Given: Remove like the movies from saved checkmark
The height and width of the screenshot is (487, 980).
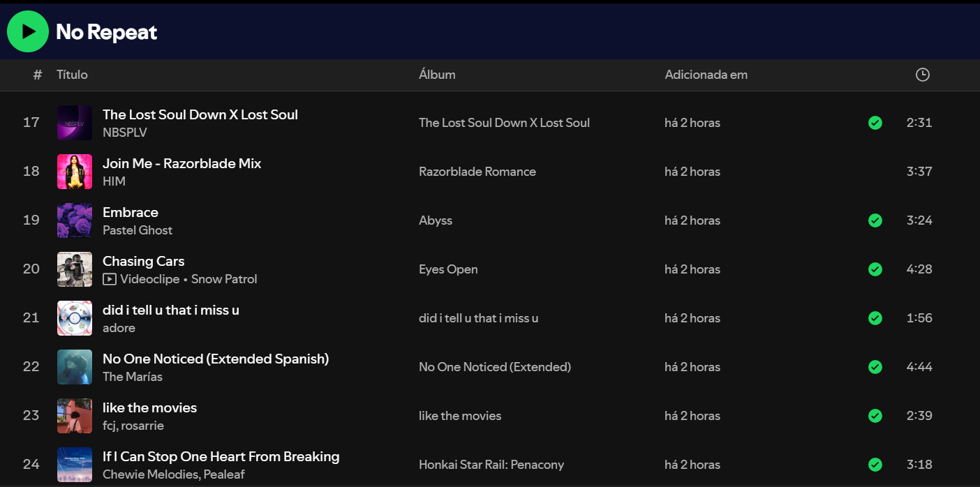Looking at the screenshot, I should pyautogui.click(x=875, y=416).
